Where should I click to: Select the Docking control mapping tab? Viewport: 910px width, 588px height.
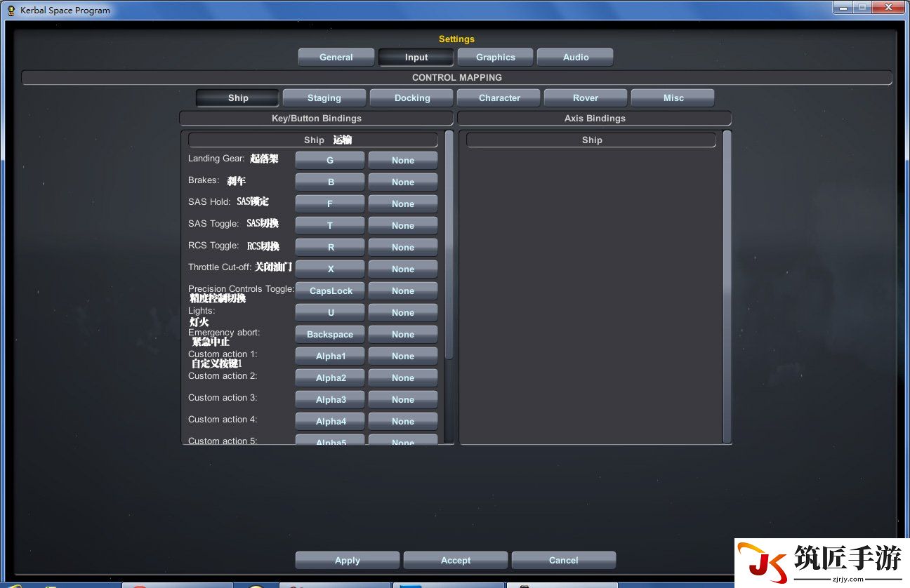click(x=412, y=98)
